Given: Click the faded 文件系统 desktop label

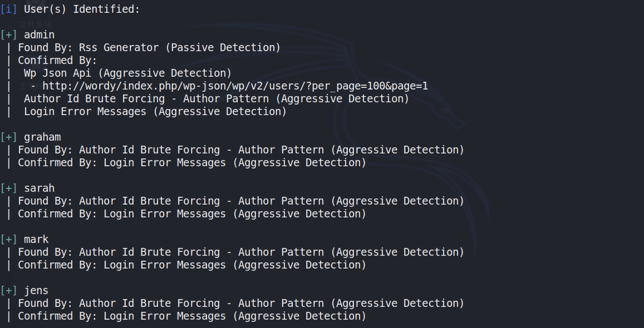Looking at the screenshot, I should (36, 24).
